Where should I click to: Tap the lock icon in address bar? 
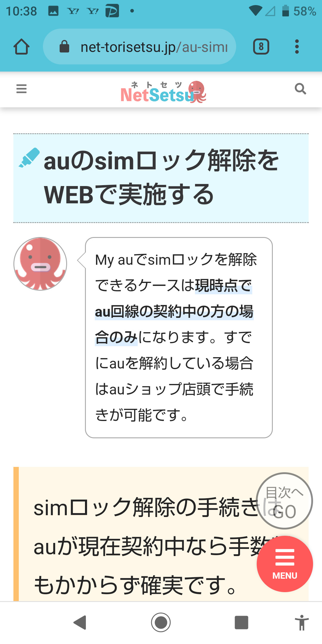[64, 47]
